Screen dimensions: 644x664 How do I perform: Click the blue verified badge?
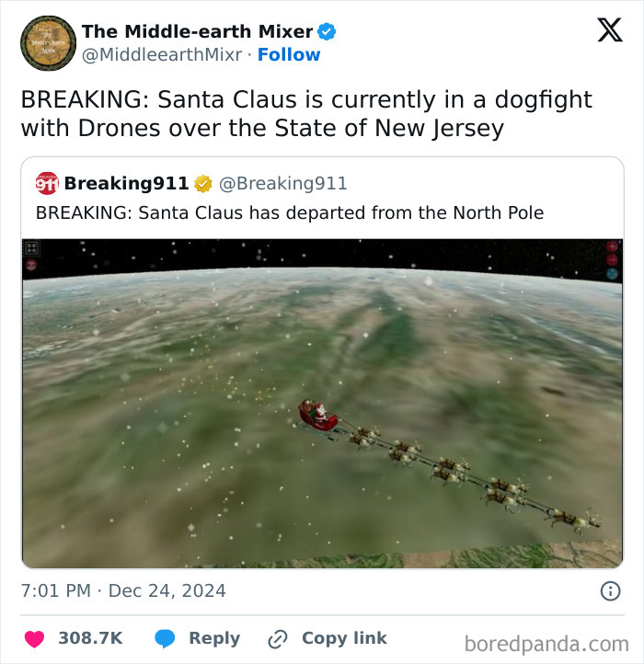click(327, 32)
